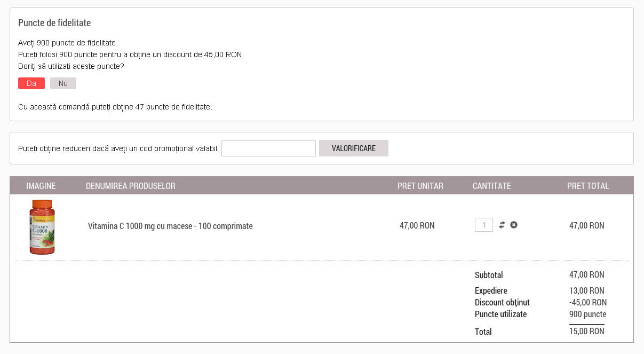The width and height of the screenshot is (644, 354).
Task: Click the IMAGINE column header
Action: coord(41,186)
